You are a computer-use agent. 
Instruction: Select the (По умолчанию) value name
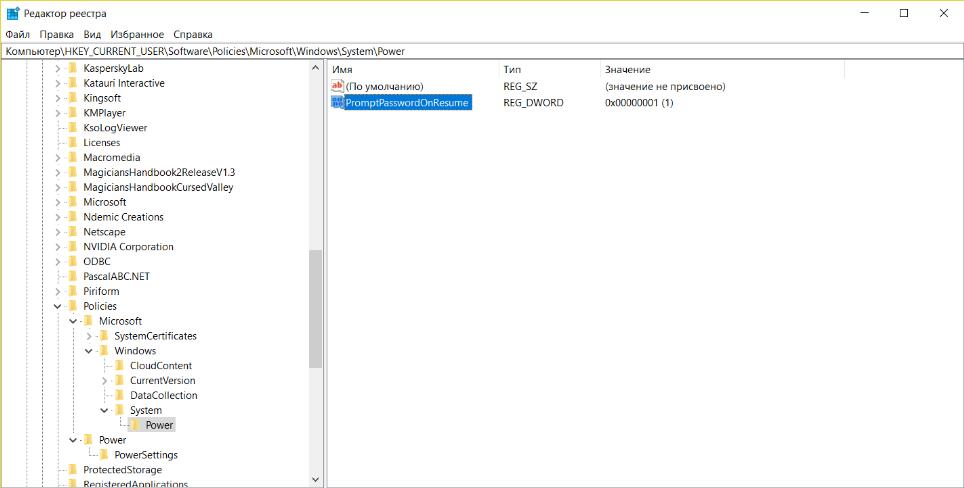[385, 87]
